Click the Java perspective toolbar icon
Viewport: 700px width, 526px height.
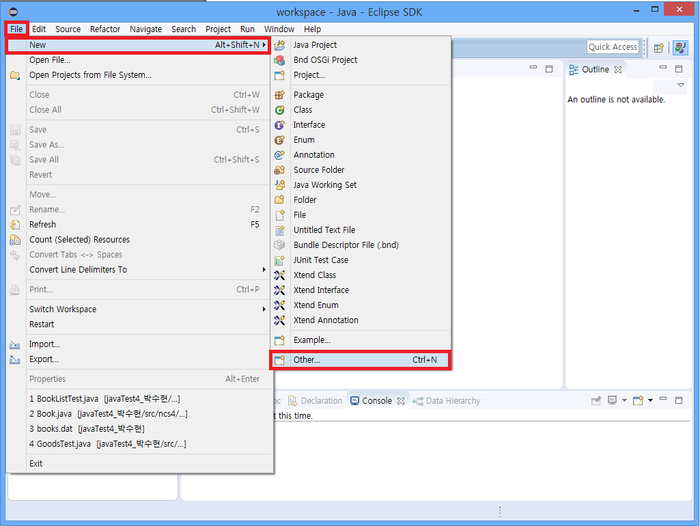coord(680,47)
